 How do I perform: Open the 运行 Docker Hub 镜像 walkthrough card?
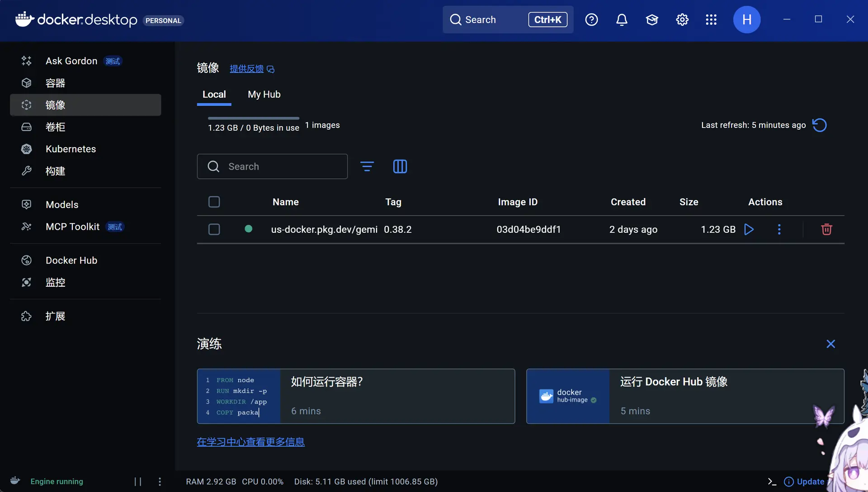pos(685,396)
